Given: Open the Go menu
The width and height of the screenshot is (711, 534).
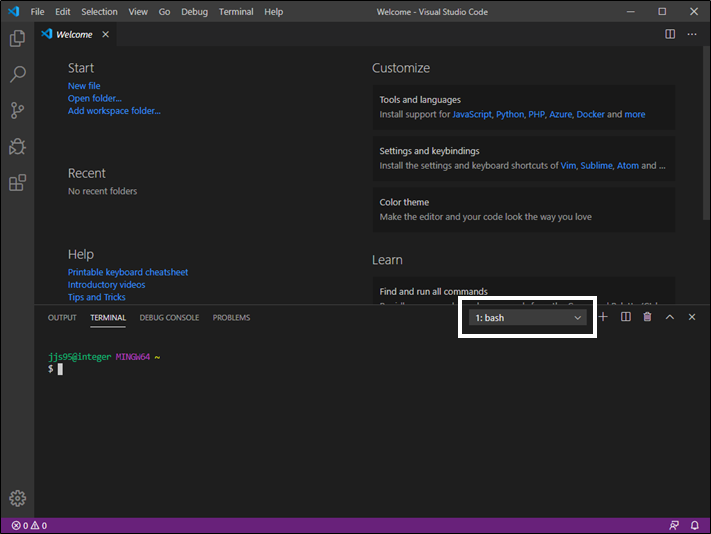Looking at the screenshot, I should (164, 12).
